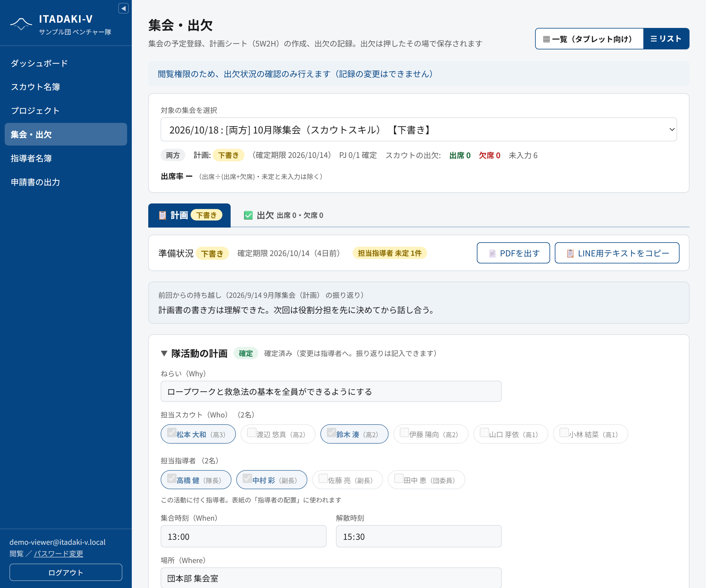Toggle checkbox for 鈴木 湊（高2）
Image resolution: width=706 pixels, height=588 pixels.
click(331, 432)
